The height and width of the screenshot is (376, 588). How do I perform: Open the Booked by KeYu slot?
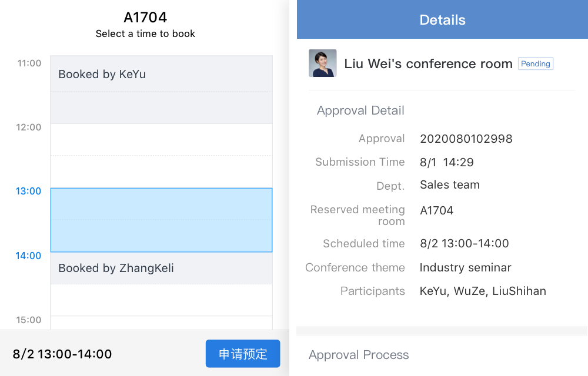161,89
